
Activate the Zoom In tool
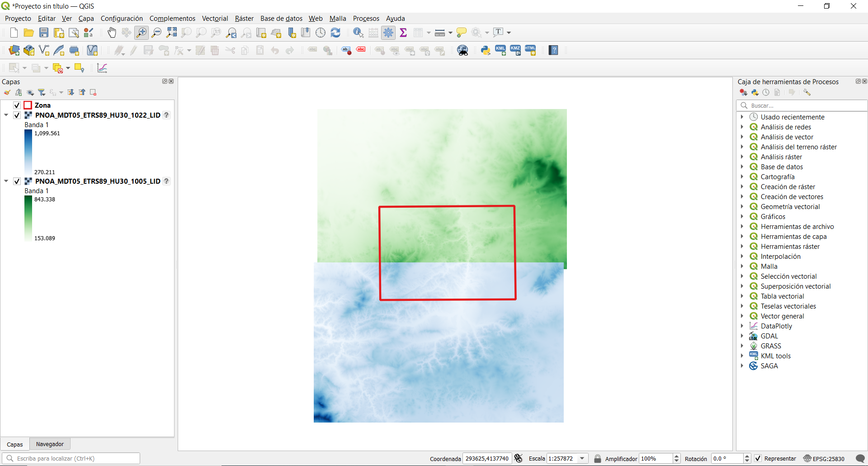(142, 33)
